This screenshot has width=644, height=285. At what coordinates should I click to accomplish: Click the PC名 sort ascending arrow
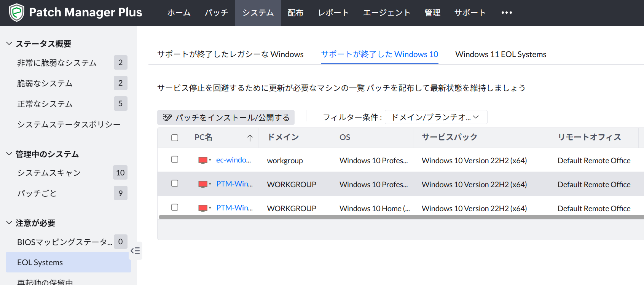point(250,138)
